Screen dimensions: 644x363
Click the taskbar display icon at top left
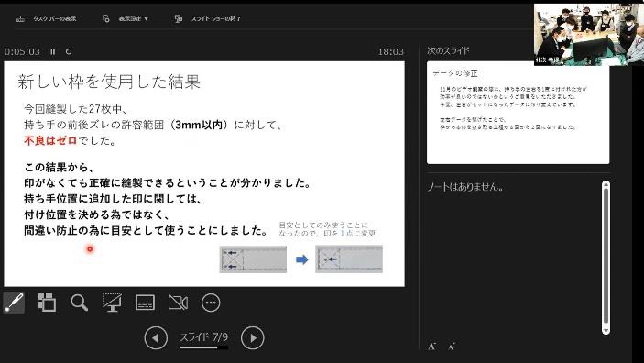pos(20,18)
